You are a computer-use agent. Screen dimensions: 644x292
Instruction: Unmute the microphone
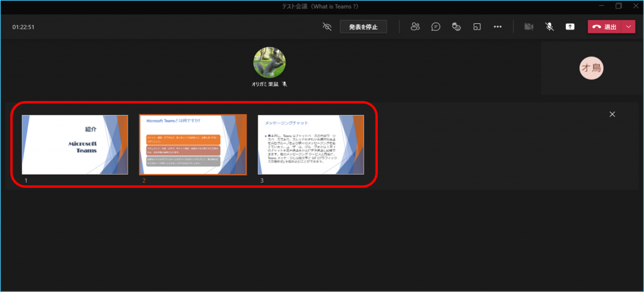tap(549, 27)
